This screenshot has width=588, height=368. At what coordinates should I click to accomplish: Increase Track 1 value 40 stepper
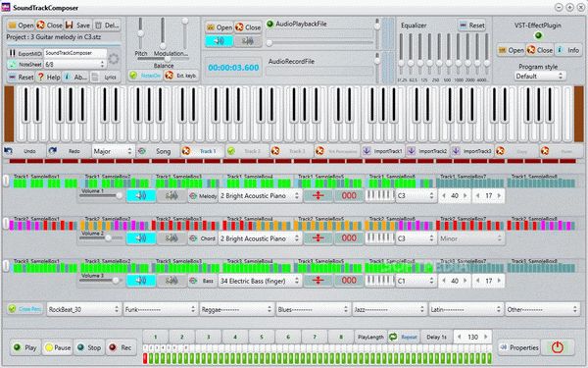[465, 195]
